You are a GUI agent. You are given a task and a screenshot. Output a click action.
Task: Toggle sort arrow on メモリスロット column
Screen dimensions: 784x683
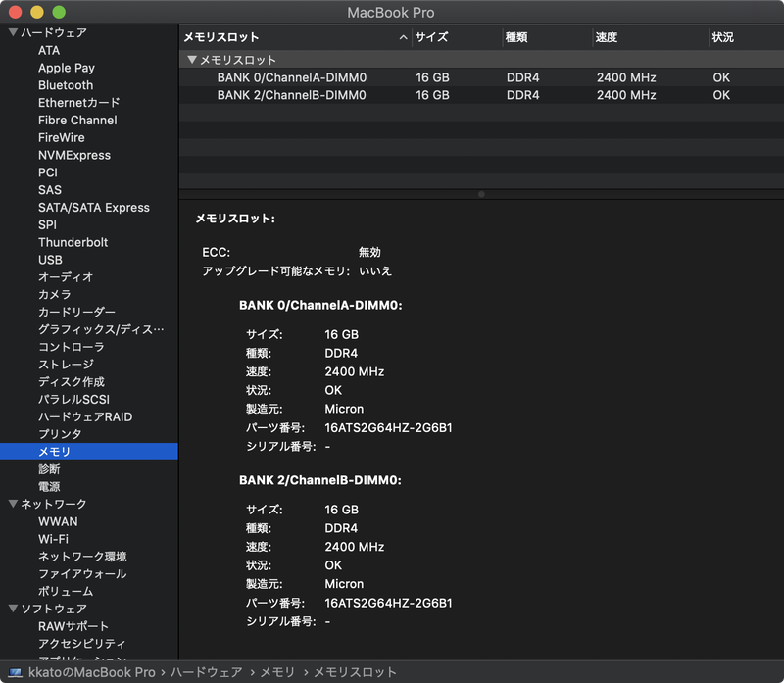pyautogui.click(x=403, y=37)
